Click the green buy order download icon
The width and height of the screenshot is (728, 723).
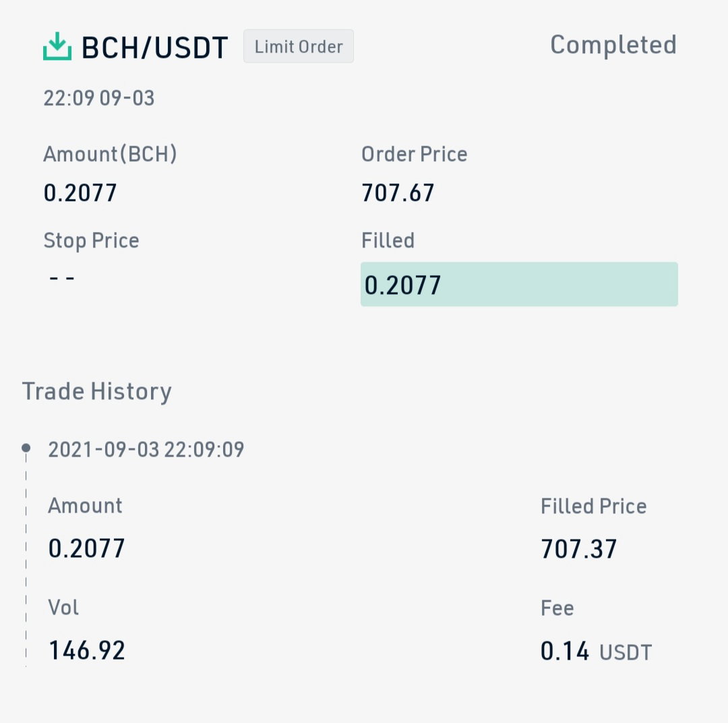[57, 46]
